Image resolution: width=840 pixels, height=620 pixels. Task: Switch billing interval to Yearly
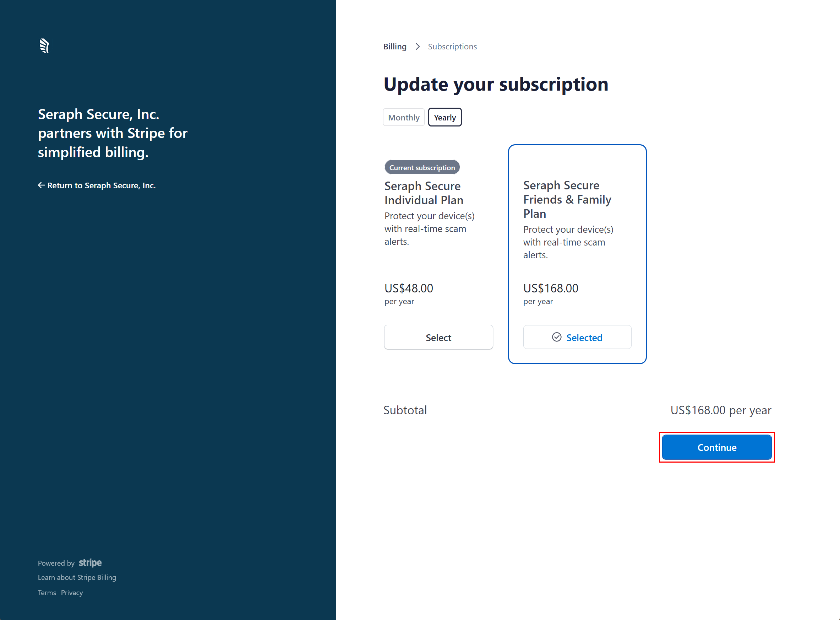(x=444, y=118)
